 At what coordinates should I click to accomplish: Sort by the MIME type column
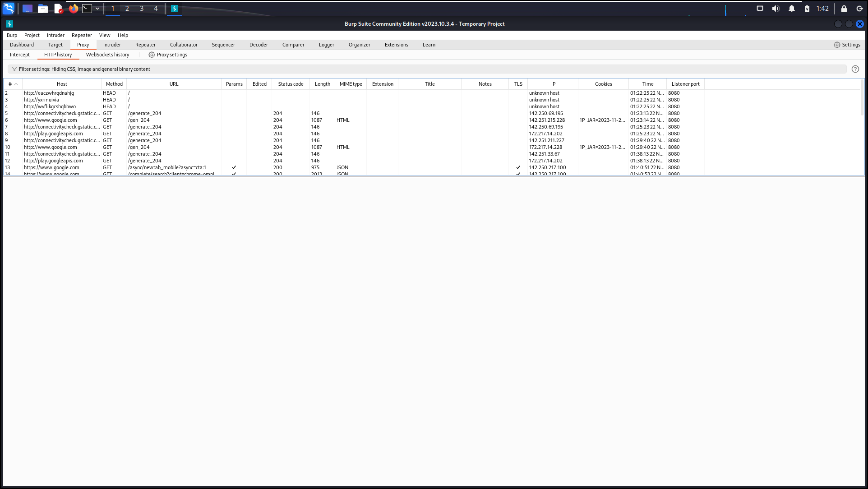[x=351, y=84]
